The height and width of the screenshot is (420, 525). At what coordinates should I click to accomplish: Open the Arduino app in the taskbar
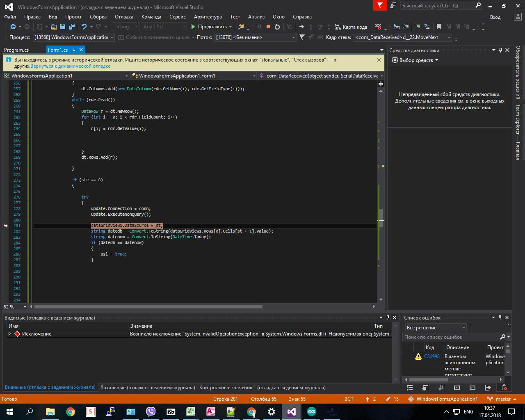[312, 412]
